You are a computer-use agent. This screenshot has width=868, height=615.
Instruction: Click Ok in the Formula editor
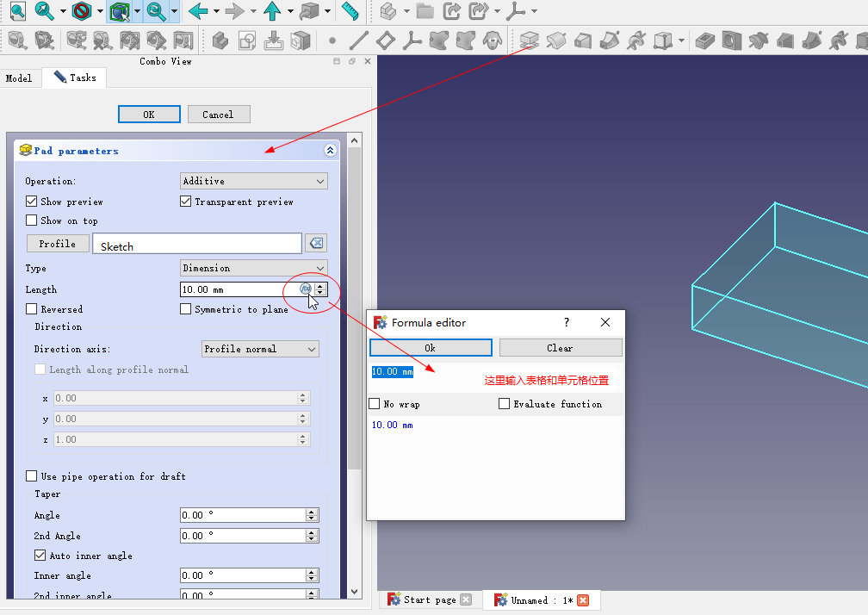tap(431, 348)
